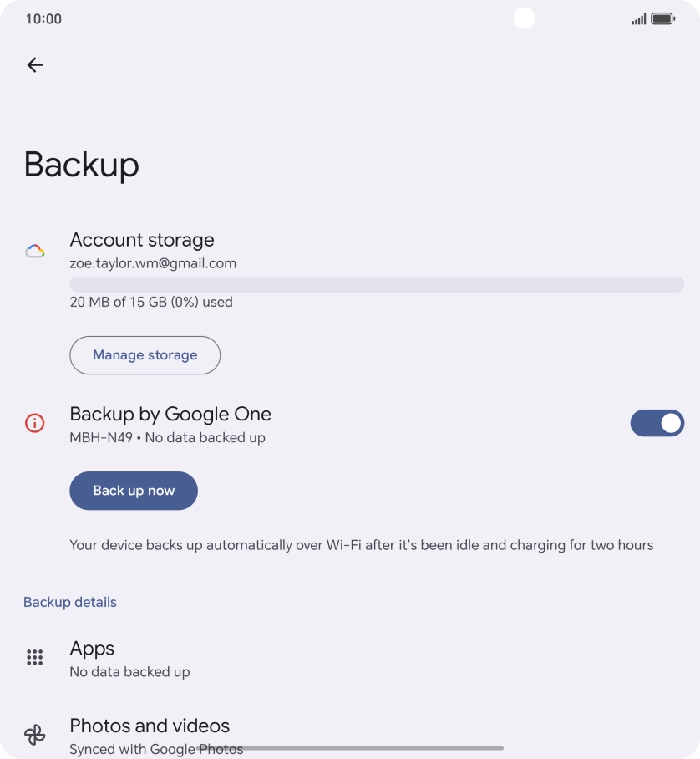Image resolution: width=700 pixels, height=759 pixels.
Task: Tap the red backup alert icon
Action: [34, 424]
